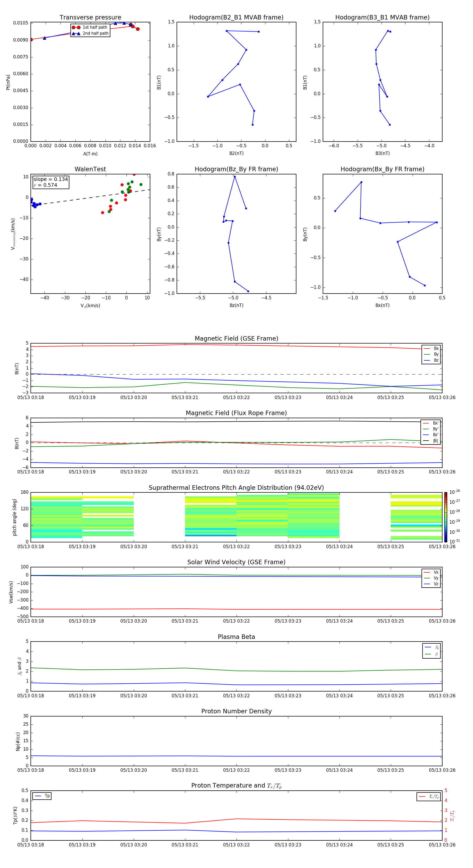
Task: Click the "Hodogram(B2_B1 MVAB frame)" title
Action: (x=236, y=18)
